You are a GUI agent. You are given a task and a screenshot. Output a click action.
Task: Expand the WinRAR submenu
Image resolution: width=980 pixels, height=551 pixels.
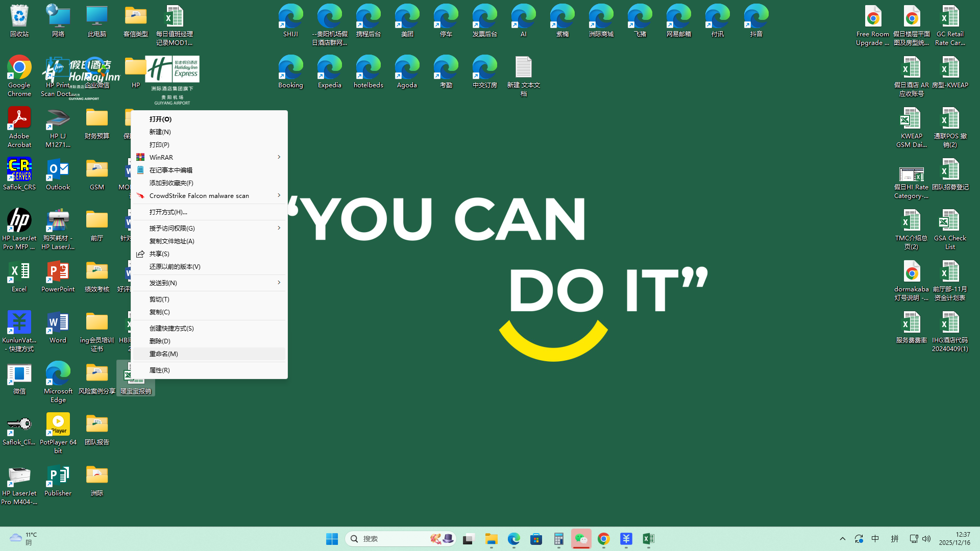pyautogui.click(x=209, y=157)
